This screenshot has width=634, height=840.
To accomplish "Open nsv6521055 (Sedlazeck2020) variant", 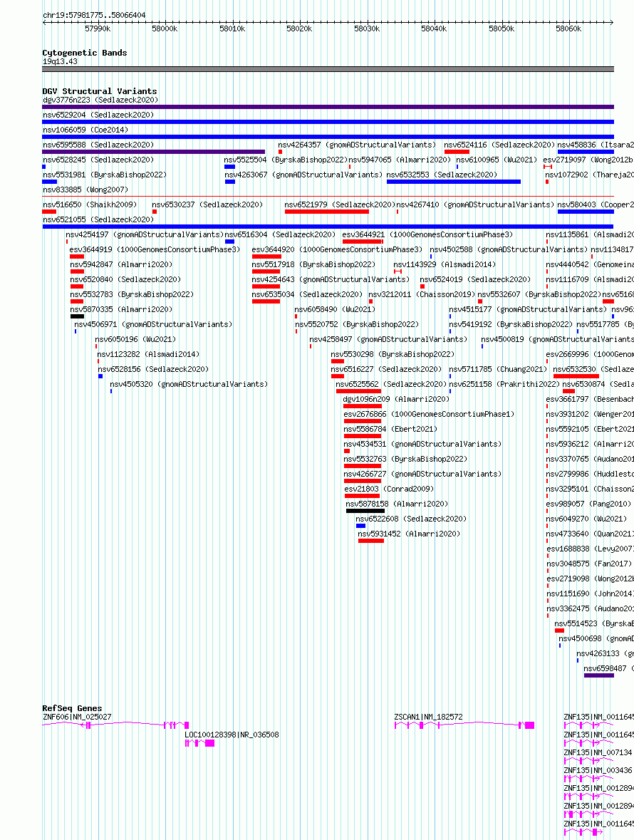I will [98, 219].
